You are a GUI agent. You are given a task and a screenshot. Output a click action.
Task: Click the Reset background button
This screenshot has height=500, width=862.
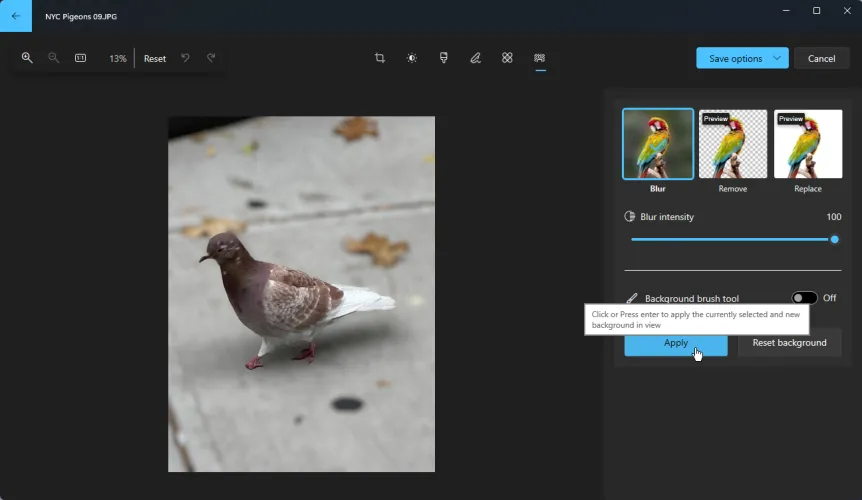[789, 343]
